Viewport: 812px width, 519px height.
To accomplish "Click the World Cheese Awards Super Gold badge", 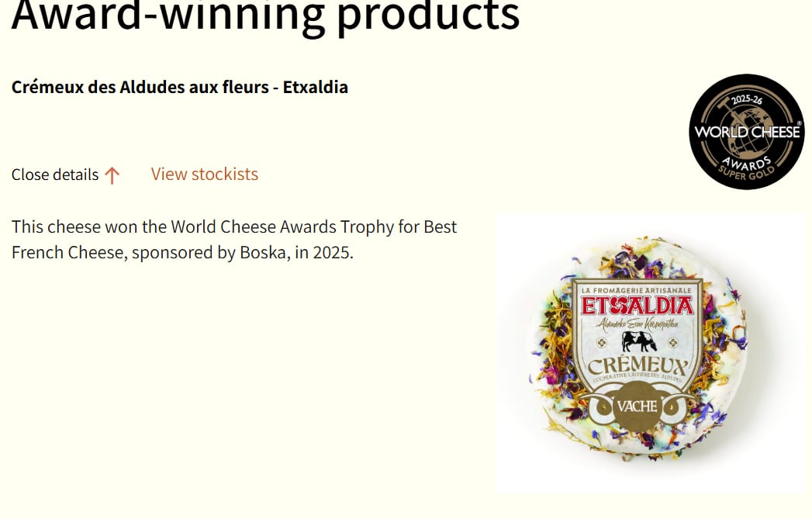I will coord(746,132).
